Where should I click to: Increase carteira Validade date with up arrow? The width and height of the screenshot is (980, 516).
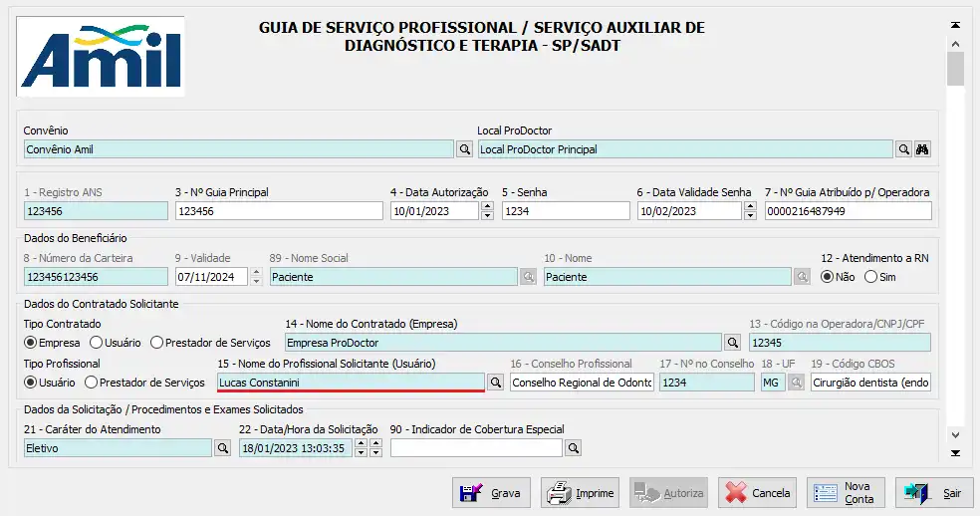click(256, 272)
